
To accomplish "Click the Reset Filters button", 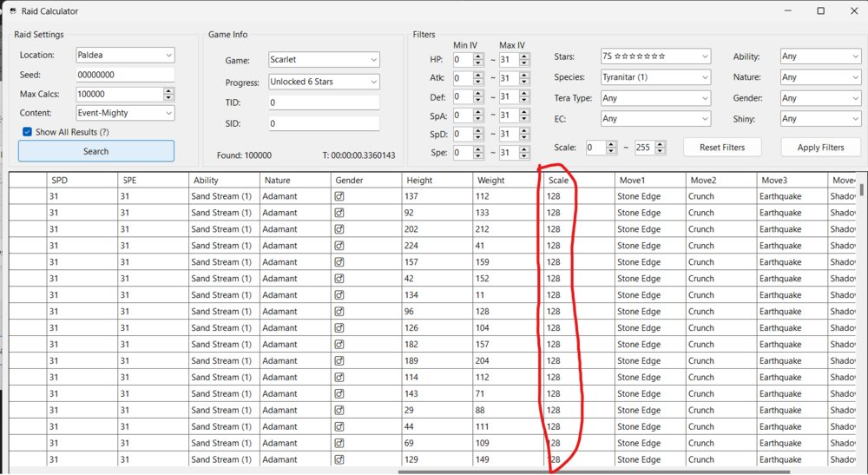I will (722, 148).
